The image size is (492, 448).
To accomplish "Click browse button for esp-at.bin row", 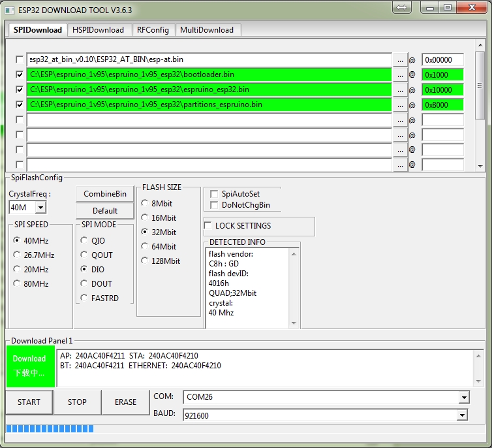I will click(x=400, y=59).
